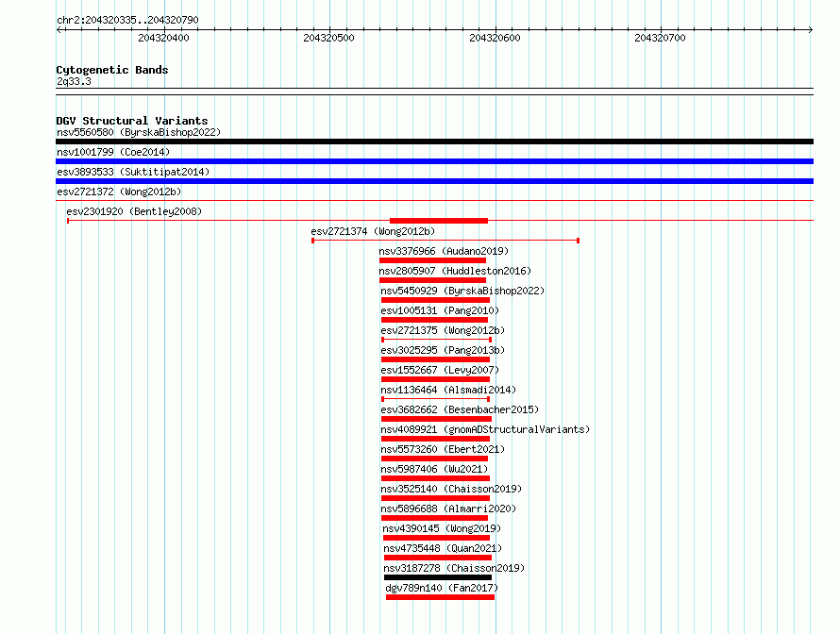Open nsv4089921 (gnomADStructuralVariants) label

click(485, 429)
